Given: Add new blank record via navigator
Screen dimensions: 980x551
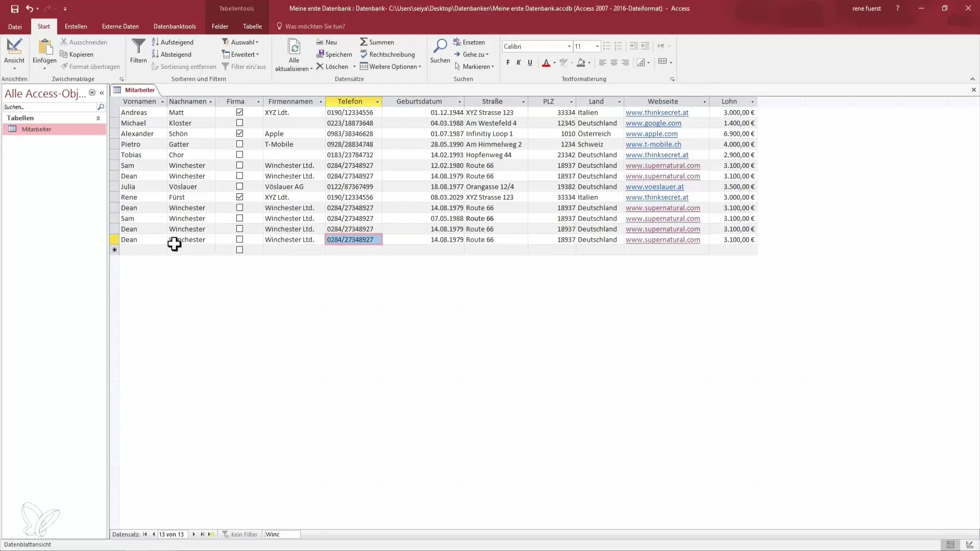Looking at the screenshot, I should [x=211, y=534].
